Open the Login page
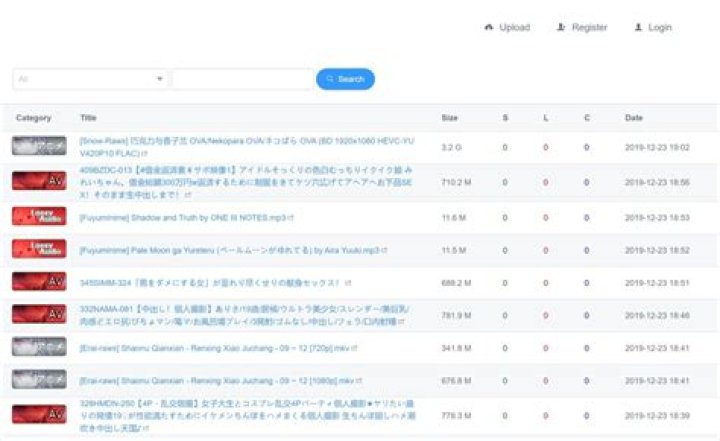The height and width of the screenshot is (441, 720). click(653, 28)
